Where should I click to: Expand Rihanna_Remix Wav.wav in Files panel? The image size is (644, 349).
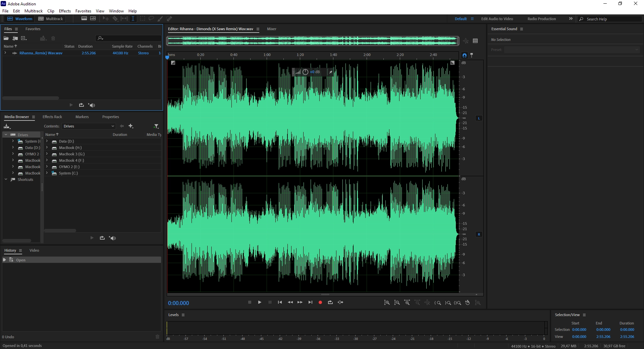click(x=5, y=53)
